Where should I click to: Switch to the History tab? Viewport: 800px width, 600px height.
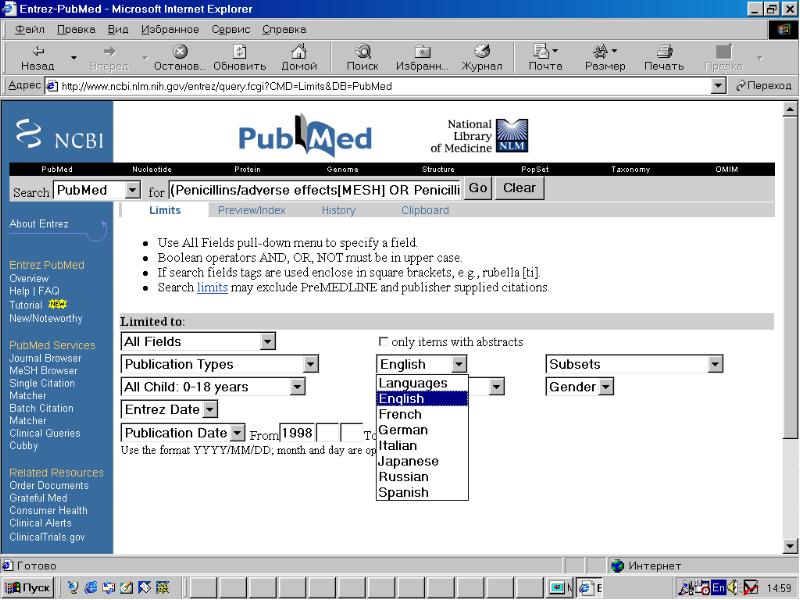coord(338,210)
